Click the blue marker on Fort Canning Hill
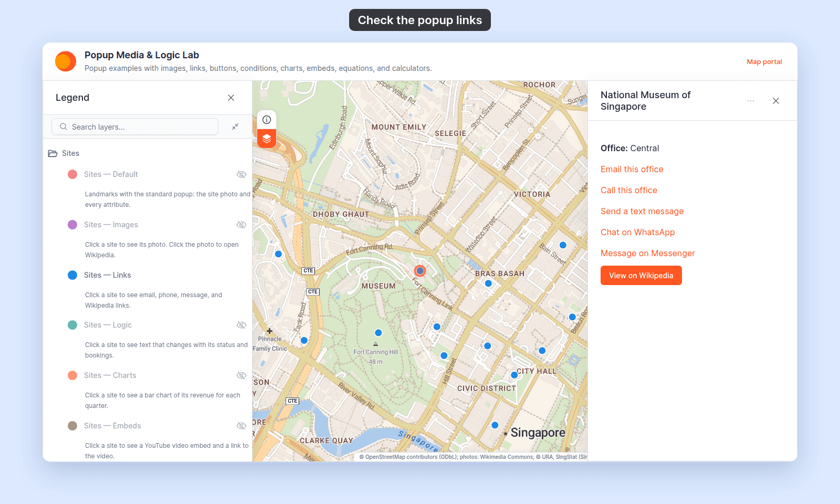This screenshot has width=840, height=504. click(378, 333)
